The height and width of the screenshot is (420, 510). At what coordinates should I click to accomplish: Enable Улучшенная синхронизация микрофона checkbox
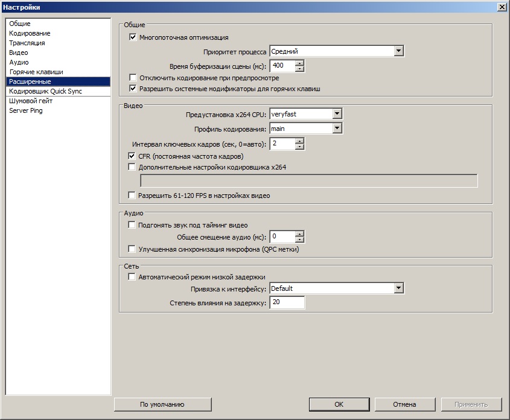click(132, 249)
